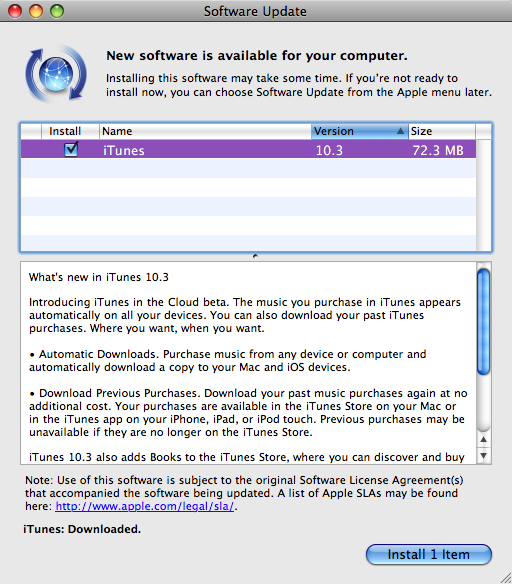The width and height of the screenshot is (512, 584).
Task: Click the 10.3 version cell
Action: pos(329,150)
